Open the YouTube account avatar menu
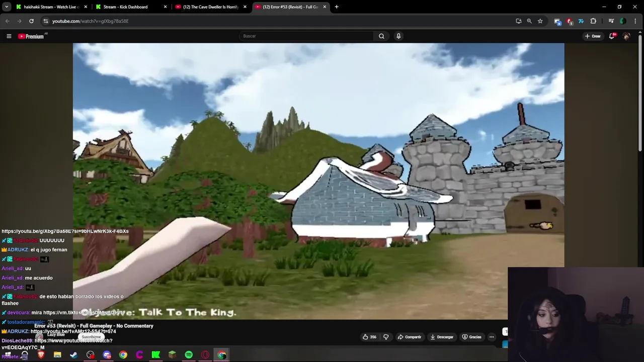 click(x=626, y=36)
